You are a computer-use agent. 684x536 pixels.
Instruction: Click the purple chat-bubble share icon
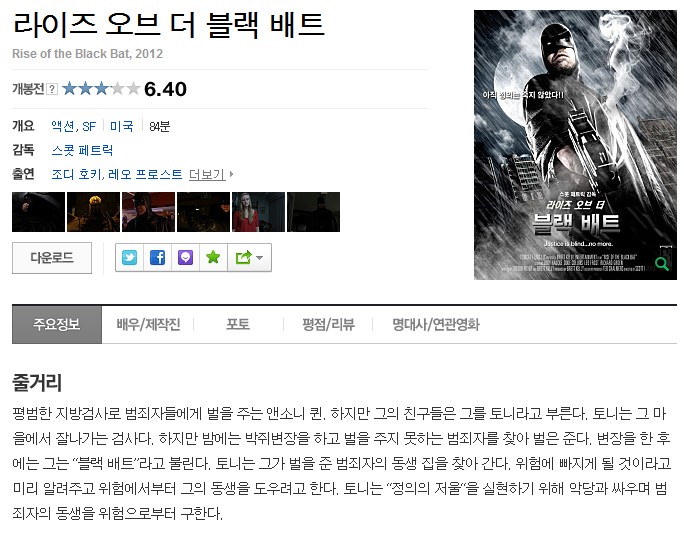tap(185, 258)
